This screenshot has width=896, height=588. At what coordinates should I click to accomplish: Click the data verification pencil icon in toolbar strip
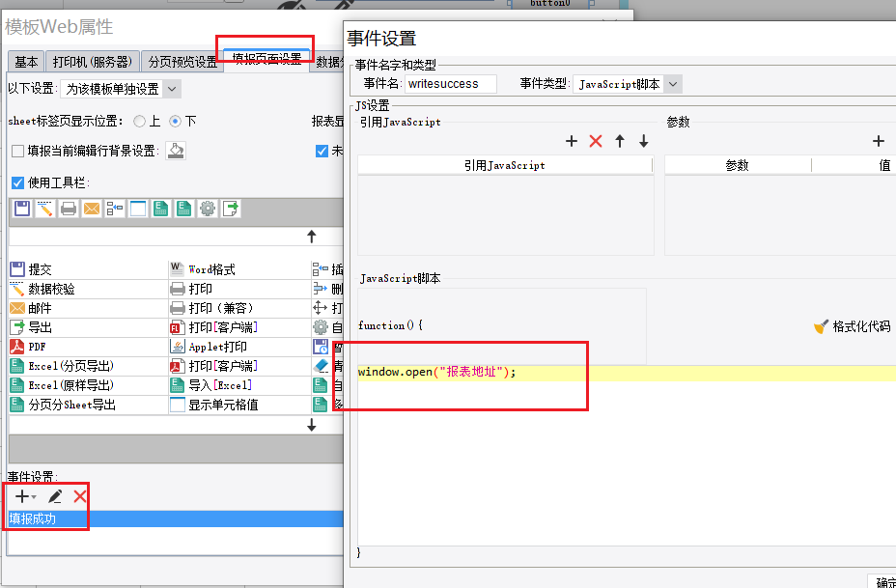coord(45,209)
